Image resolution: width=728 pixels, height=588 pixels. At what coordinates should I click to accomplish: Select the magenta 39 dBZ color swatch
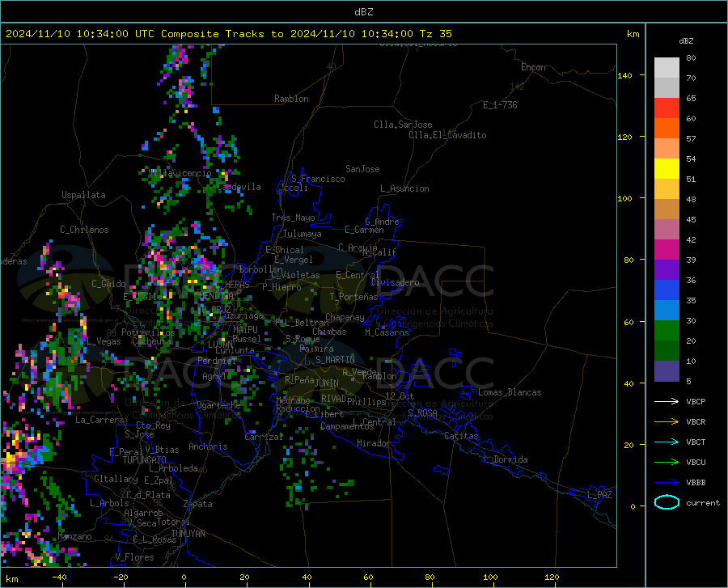667,250
